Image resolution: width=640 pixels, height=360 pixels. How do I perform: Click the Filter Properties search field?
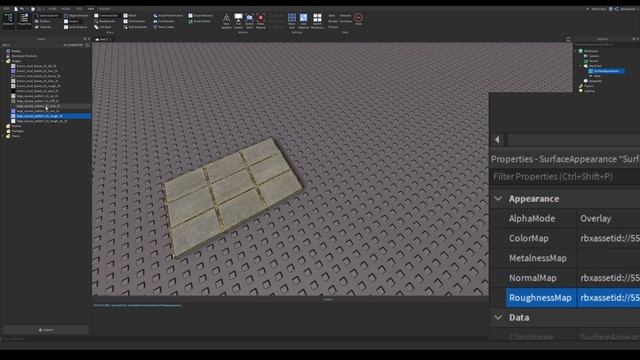pos(565,176)
